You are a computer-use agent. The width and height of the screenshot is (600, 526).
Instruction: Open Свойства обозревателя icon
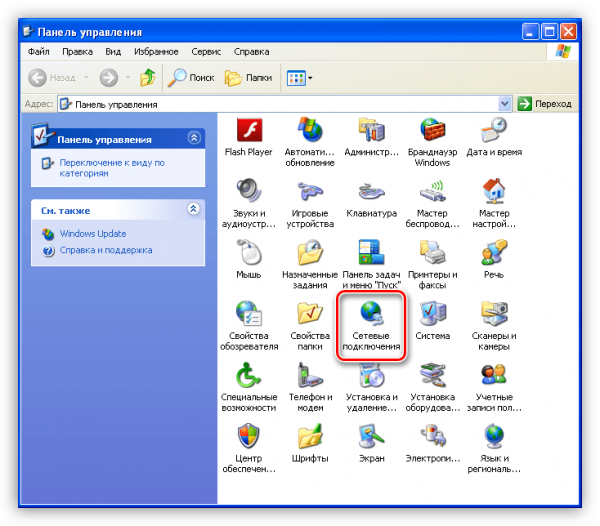coord(249,313)
